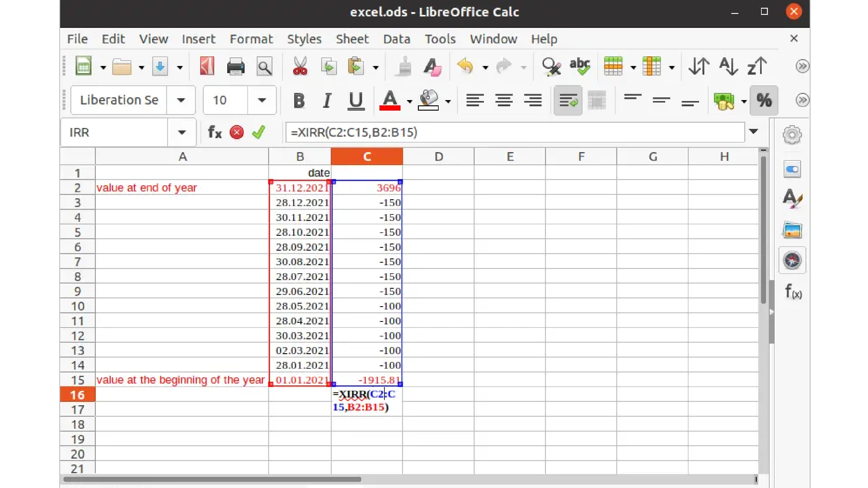Open the Tools menu
The height and width of the screenshot is (488, 868).
pyautogui.click(x=440, y=39)
